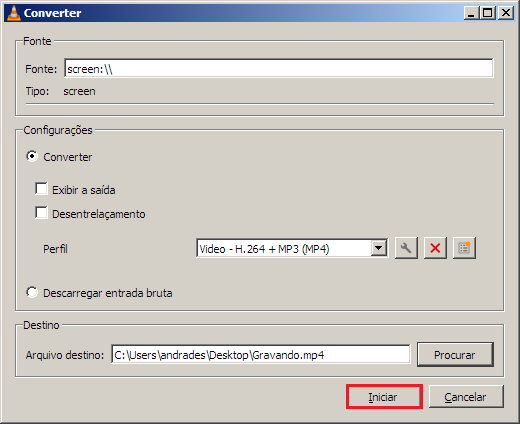Click the 'Destino' group title
Image resolution: width=520 pixels, height=424 pixels.
41,325
